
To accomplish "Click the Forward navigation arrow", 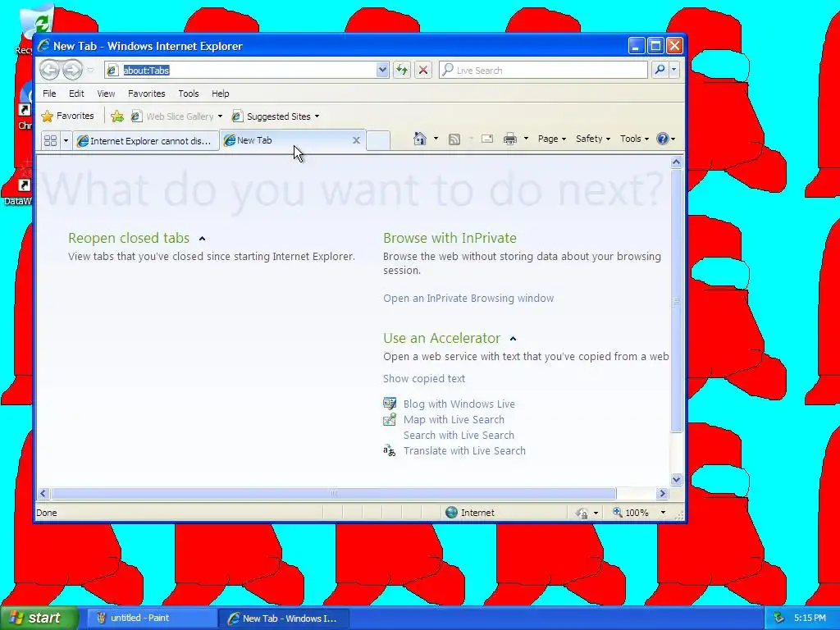I will point(72,70).
